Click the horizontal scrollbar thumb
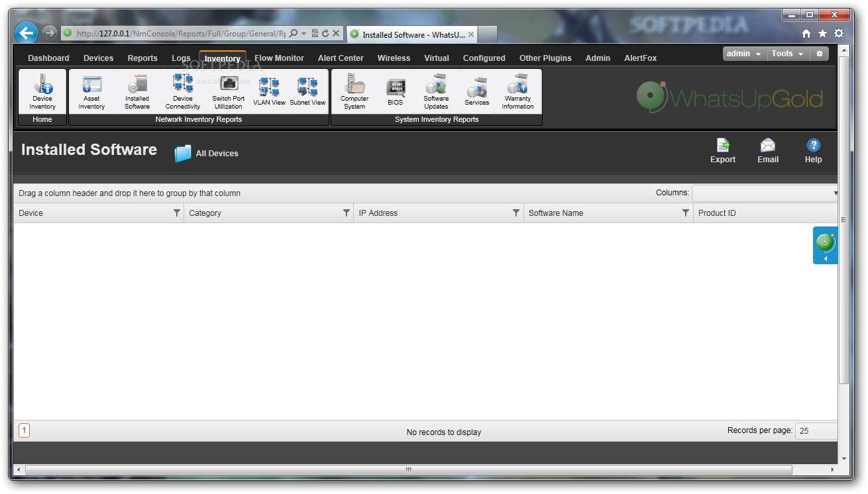Viewport: 868px width, 494px height. click(x=408, y=469)
